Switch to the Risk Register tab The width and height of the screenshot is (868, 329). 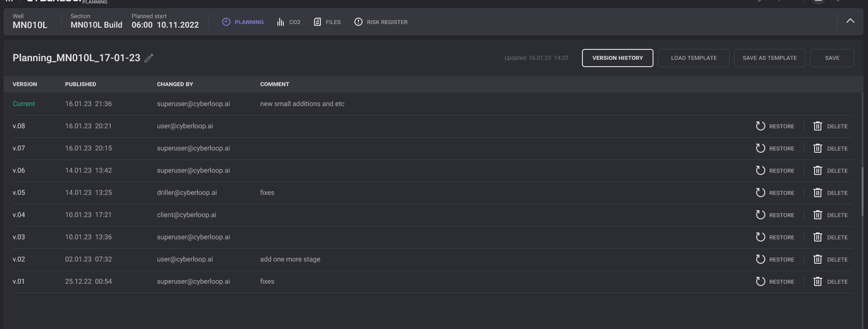coord(387,22)
